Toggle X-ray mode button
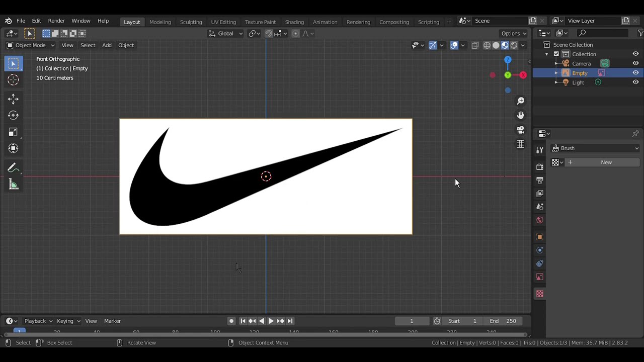This screenshot has width=644, height=362. (x=475, y=45)
